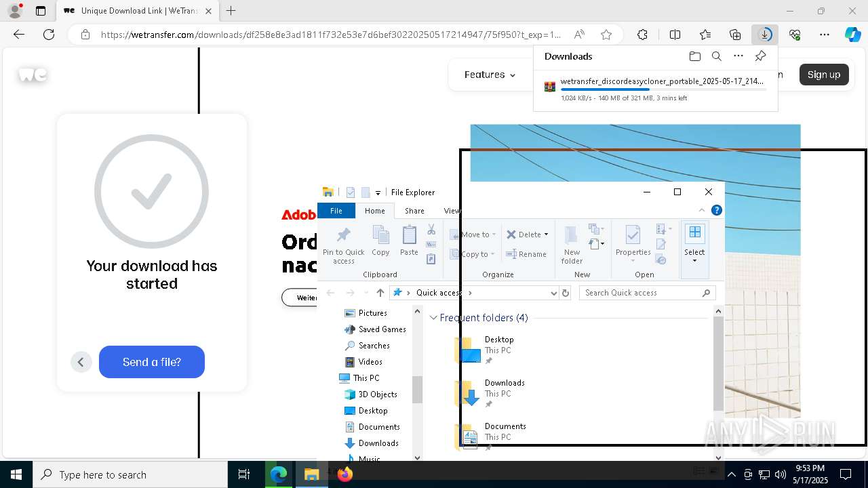The width and height of the screenshot is (868, 488).
Task: Open Edge profile avatar icon
Action: (14, 11)
